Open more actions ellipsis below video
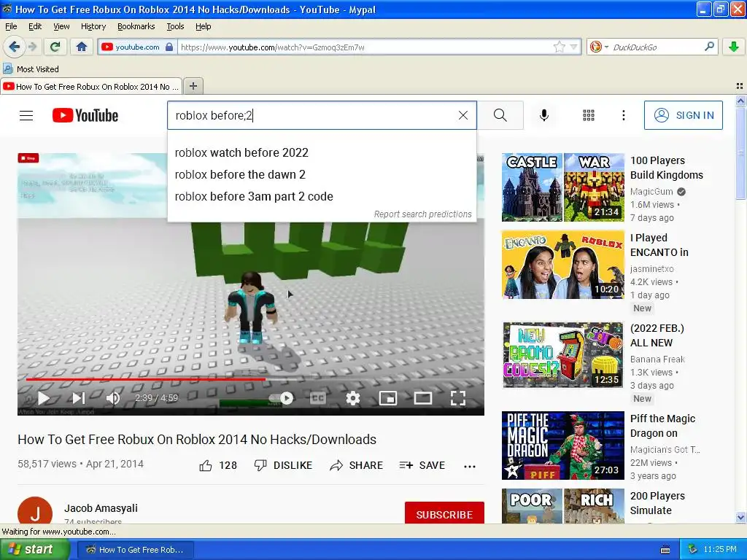 tap(470, 466)
